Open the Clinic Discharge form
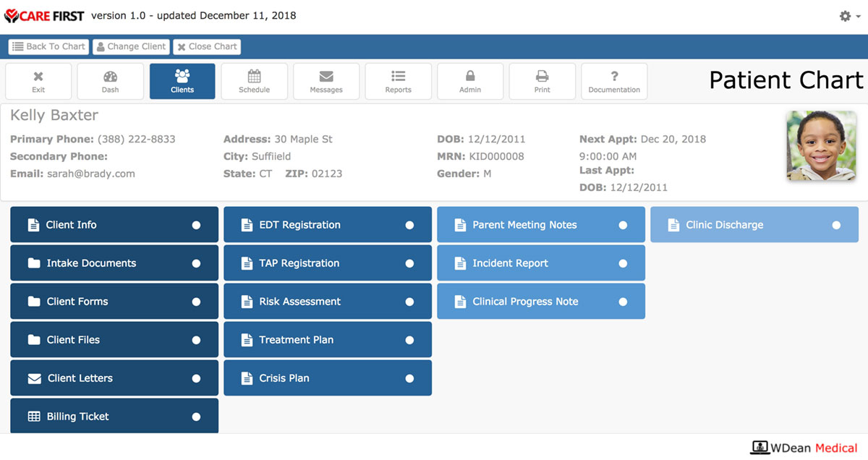 point(754,225)
